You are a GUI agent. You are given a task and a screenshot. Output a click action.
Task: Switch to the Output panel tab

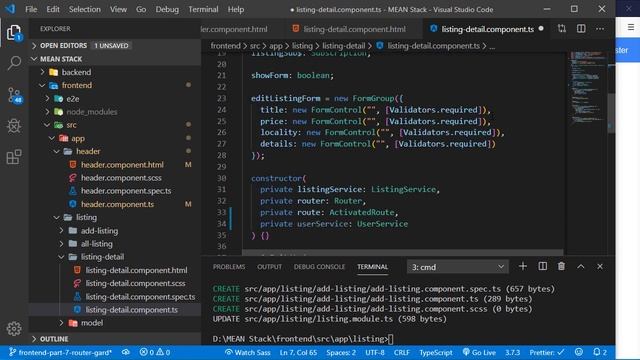click(269, 267)
